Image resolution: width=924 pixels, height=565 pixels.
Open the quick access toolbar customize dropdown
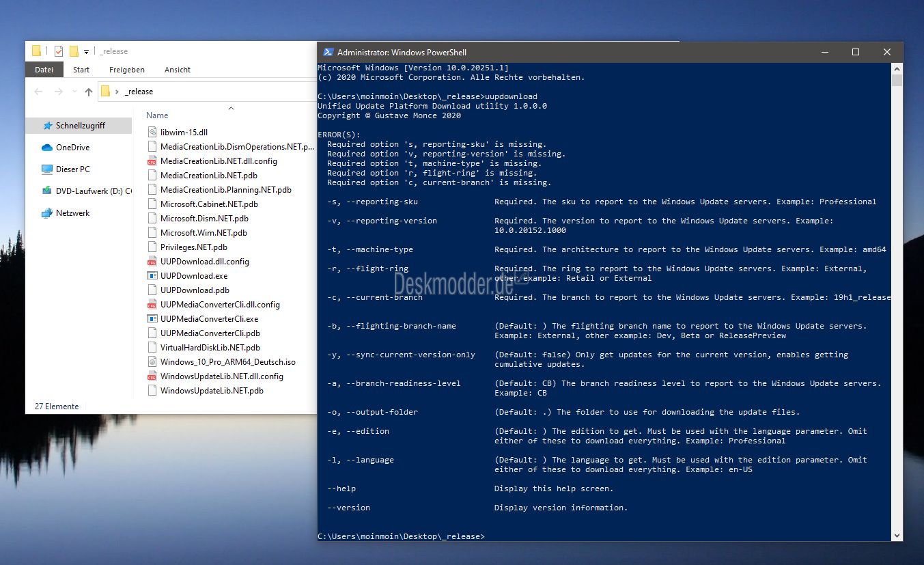(87, 52)
